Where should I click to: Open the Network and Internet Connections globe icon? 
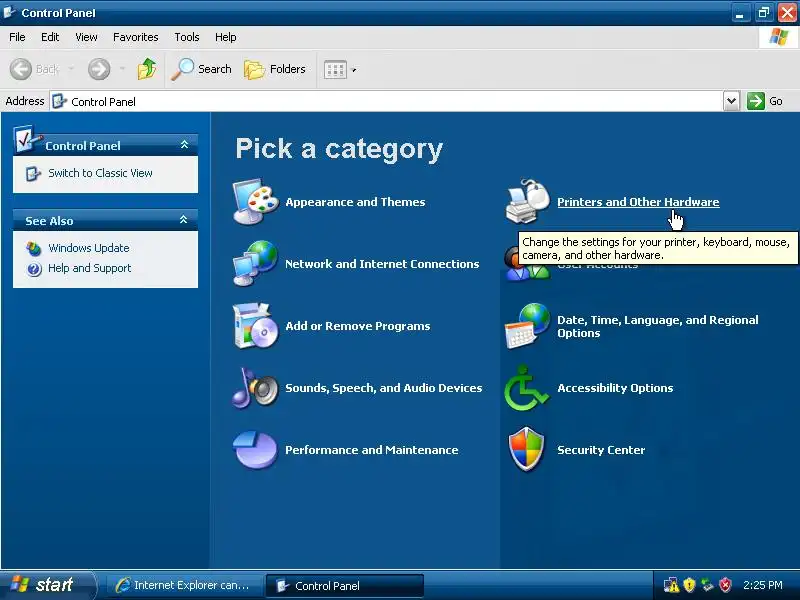[x=255, y=264]
